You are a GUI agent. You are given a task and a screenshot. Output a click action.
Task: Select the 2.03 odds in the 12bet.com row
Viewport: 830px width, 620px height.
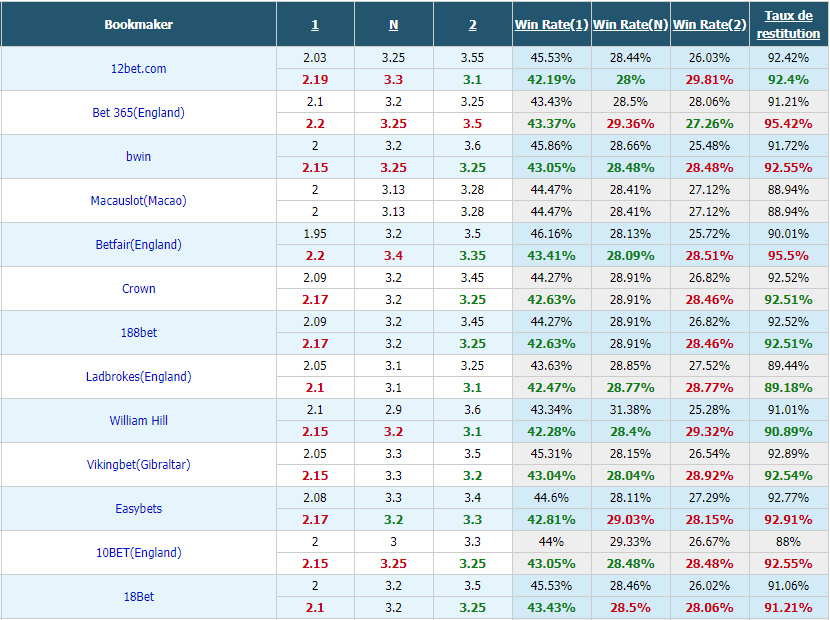[x=315, y=58]
